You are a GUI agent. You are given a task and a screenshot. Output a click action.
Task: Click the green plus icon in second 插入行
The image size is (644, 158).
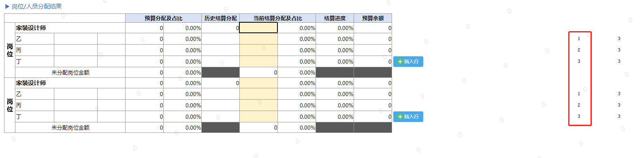tap(400, 117)
